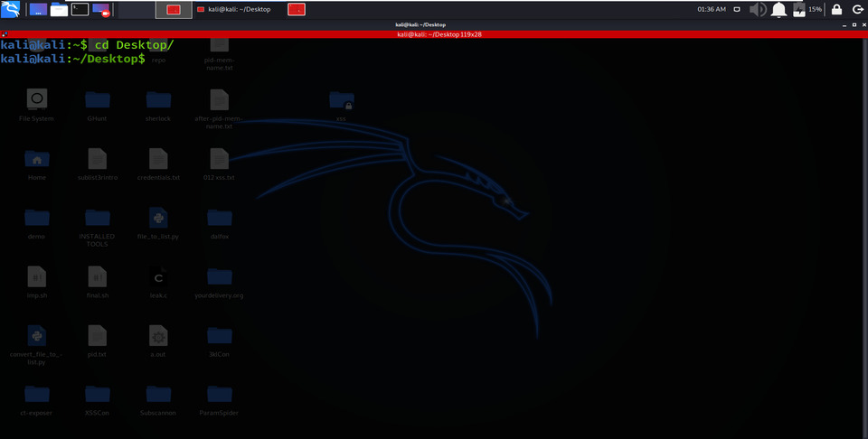Screen dimensions: 868x439
Task: Select ct-exposer folder on desktop
Action: 36,400
